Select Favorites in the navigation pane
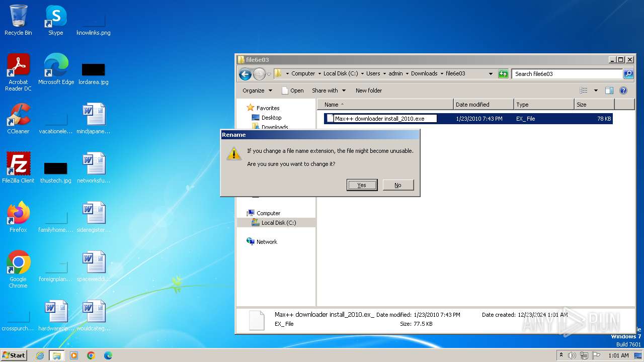Screen dimensions: 644x362 point(268,108)
